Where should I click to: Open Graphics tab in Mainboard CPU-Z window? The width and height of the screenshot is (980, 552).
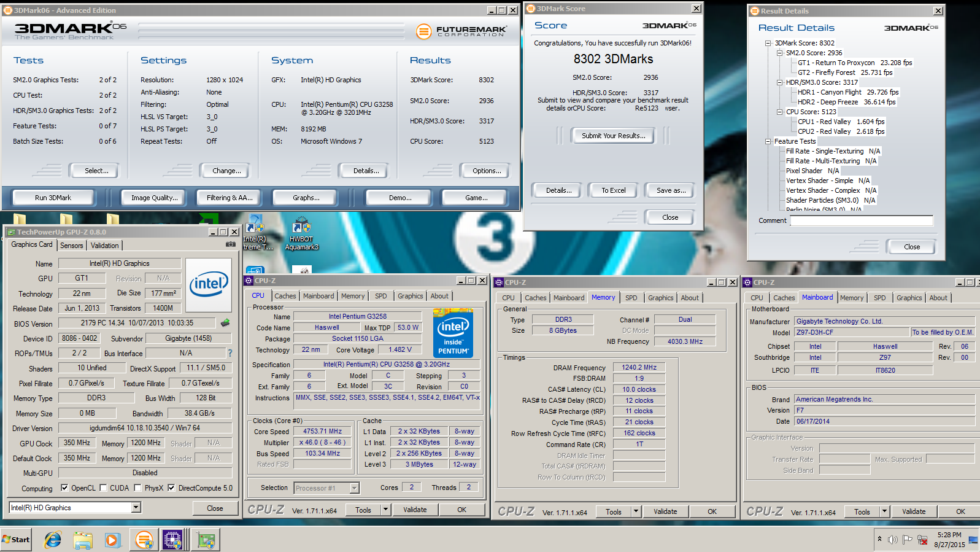tap(909, 298)
